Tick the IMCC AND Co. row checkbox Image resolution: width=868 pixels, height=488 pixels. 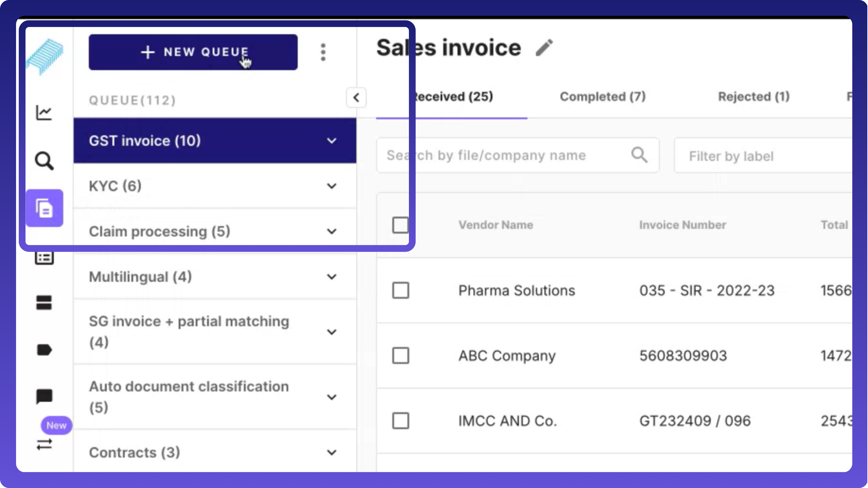click(x=400, y=421)
